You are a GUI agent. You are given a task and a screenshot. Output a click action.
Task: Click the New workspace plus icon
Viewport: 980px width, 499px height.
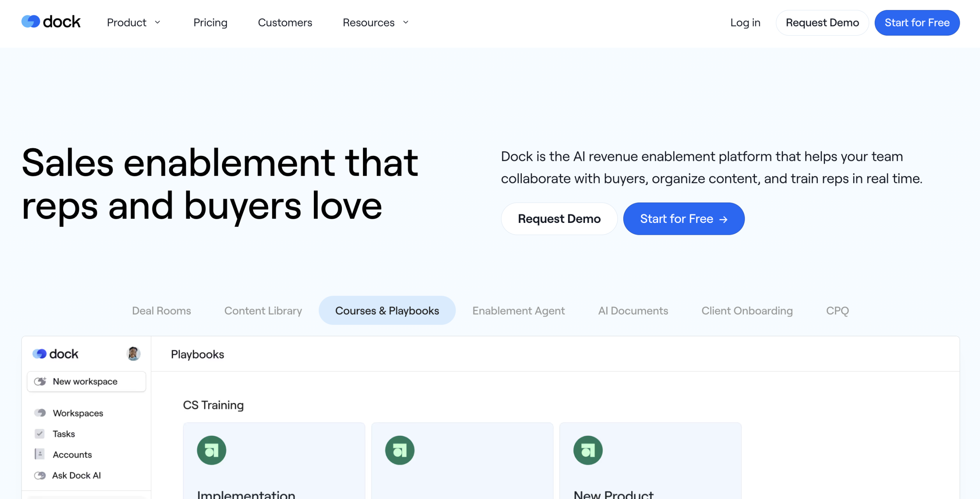(x=40, y=381)
